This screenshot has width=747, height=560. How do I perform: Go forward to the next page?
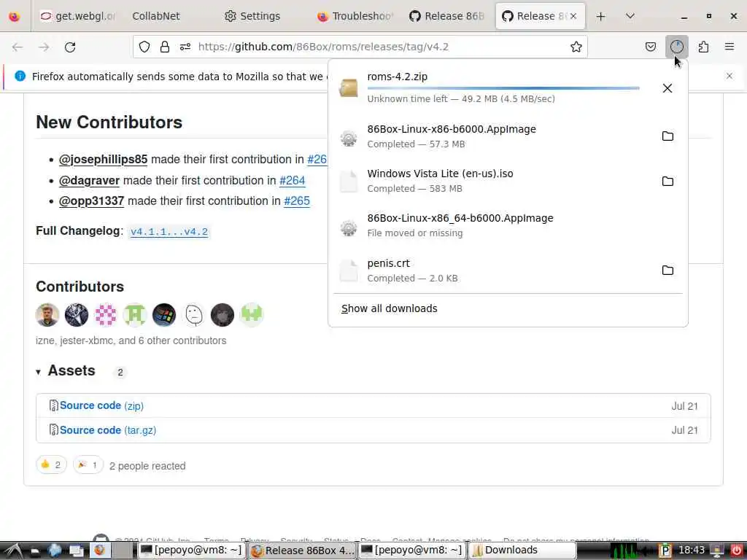(x=44, y=47)
